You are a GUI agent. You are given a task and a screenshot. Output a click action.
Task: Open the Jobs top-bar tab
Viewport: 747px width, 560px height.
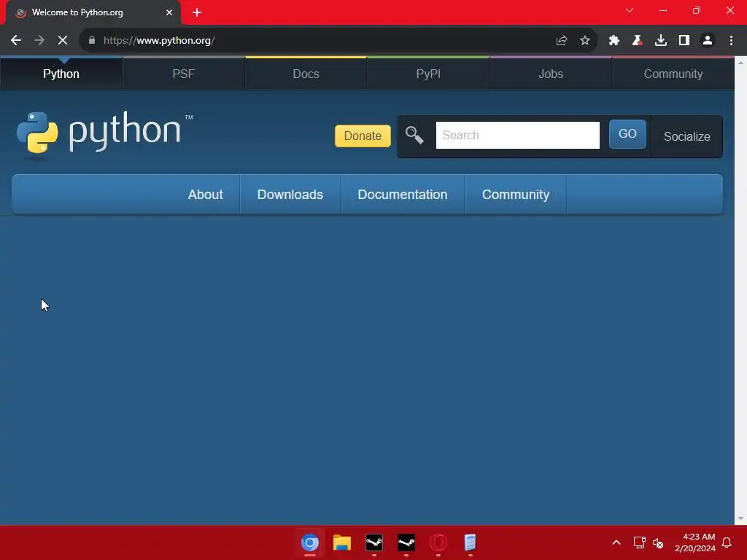click(x=551, y=74)
